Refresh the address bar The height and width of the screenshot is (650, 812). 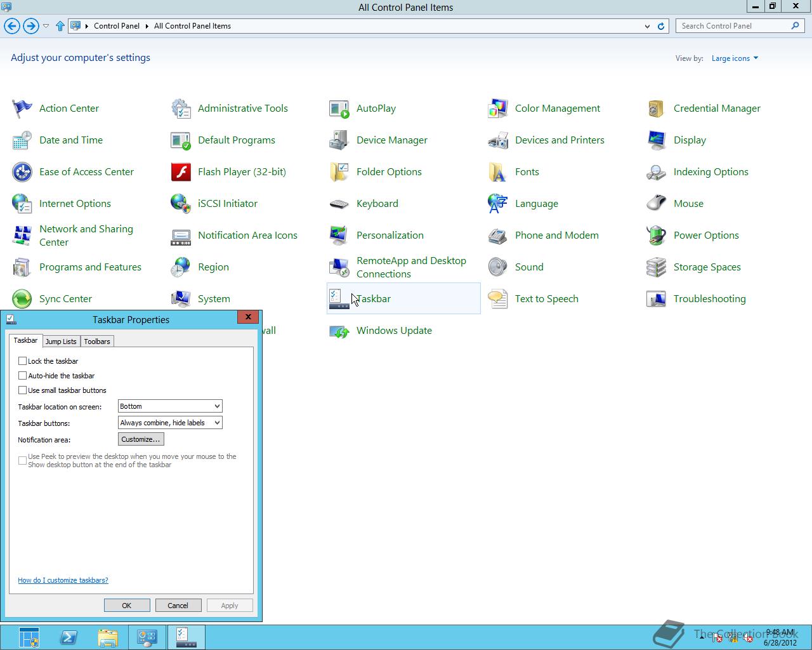coord(661,26)
